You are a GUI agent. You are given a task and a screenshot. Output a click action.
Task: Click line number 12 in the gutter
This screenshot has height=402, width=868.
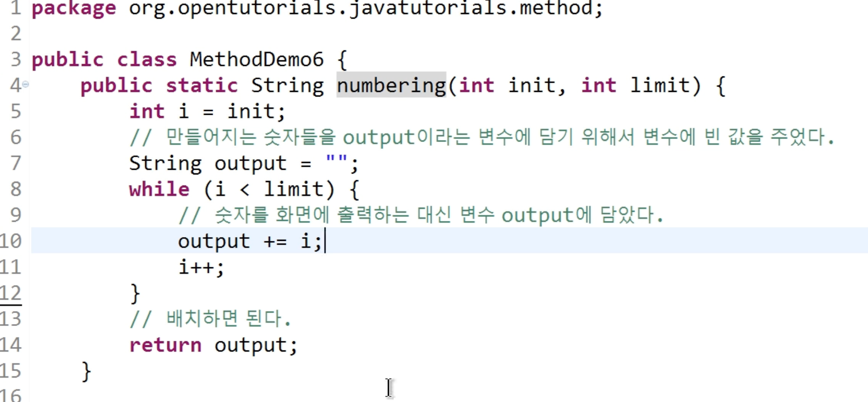pos(11,293)
